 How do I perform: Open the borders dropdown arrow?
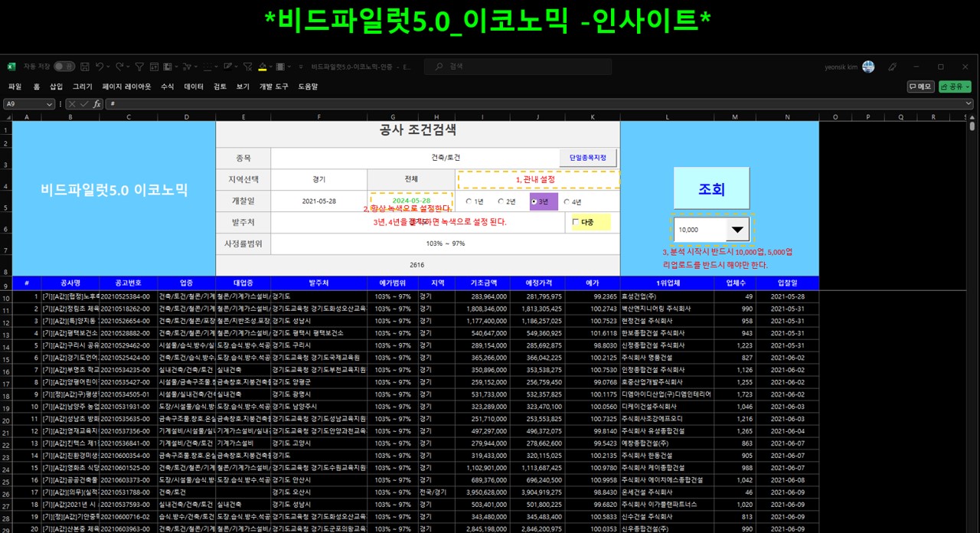[x=216, y=67]
